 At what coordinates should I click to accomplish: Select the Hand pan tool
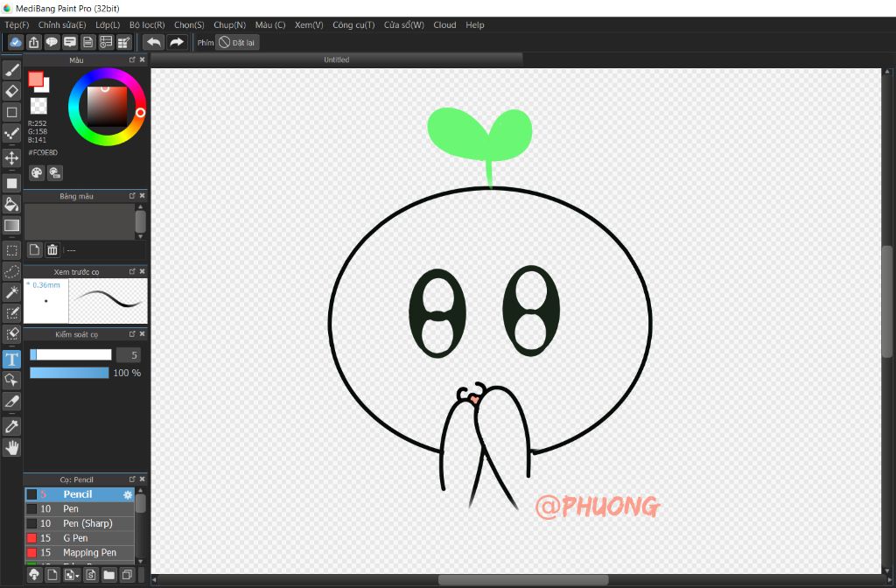click(x=11, y=447)
